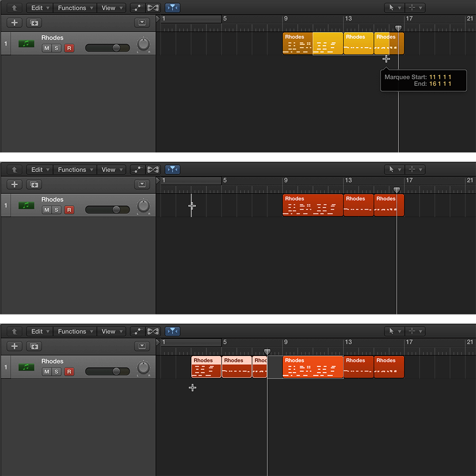
Task: Click Rhodes track instrument icon in yellow-regions view
Action: pos(26,44)
